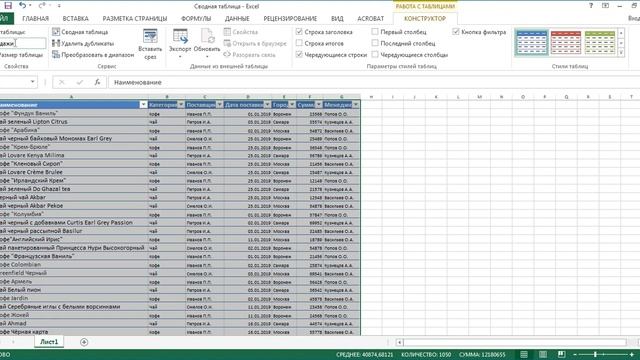Image resolution: width=640 pixels, height=360 pixels.
Task: Switch to Page Layout view in status bar
Action: pos(543,354)
